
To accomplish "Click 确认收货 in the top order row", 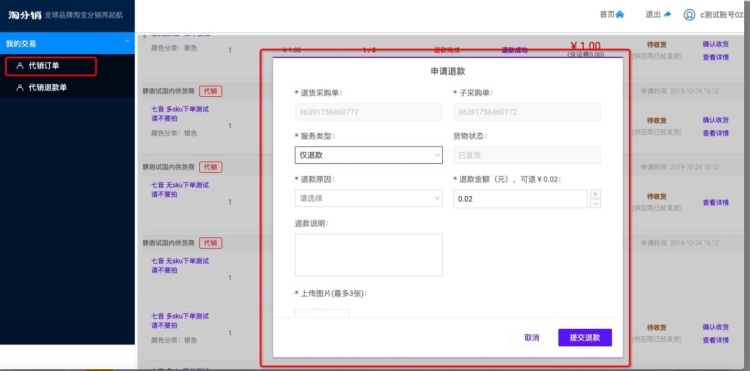I will [x=716, y=44].
